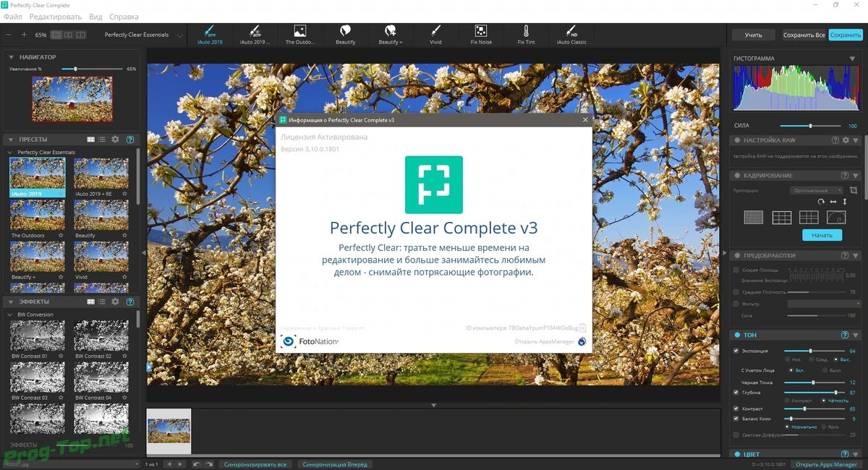Image resolution: width=868 pixels, height=470 pixels.
Task: Select the Выкл. face-aware radio option
Action: click(x=824, y=370)
